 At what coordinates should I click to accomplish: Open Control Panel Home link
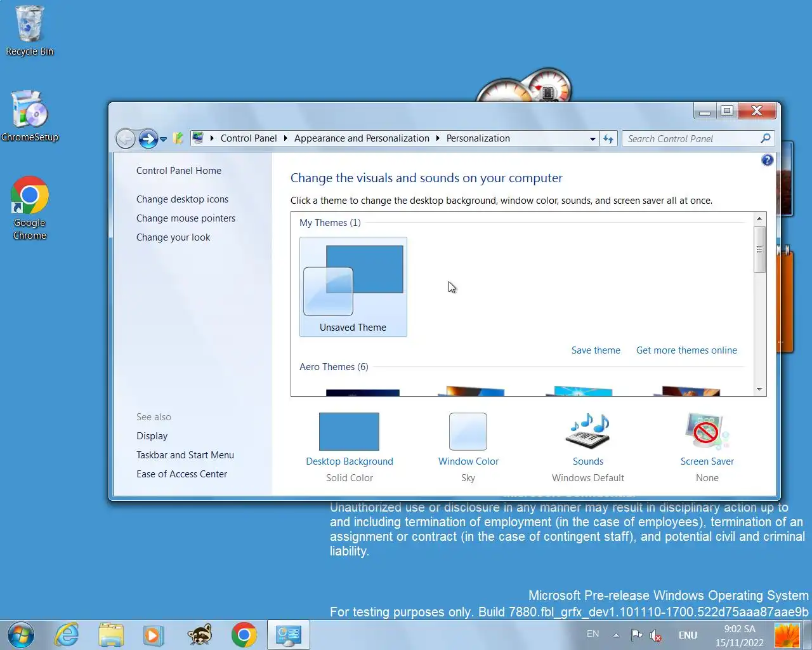pos(179,171)
